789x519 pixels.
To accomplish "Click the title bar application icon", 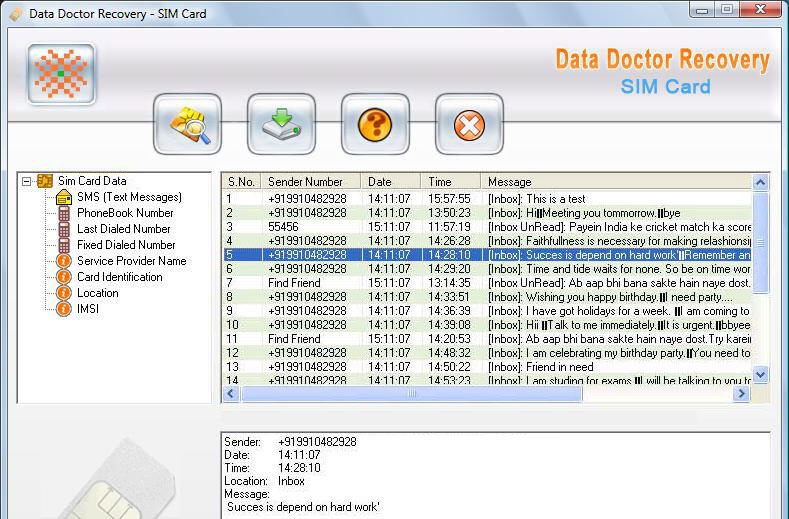I will tap(16, 14).
